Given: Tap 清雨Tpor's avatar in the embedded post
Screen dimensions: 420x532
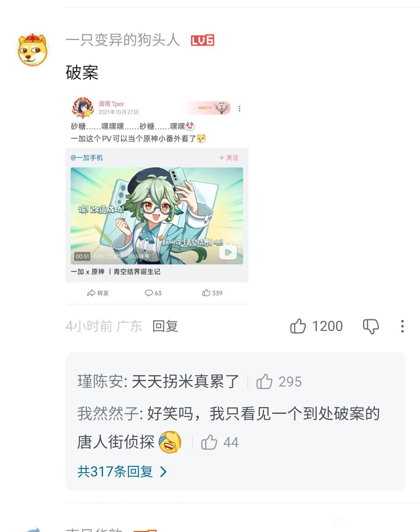Looking at the screenshot, I should 83,108.
